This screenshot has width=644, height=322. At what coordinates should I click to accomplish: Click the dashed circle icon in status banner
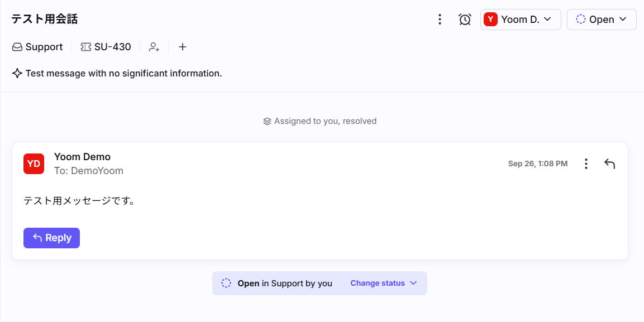point(226,283)
